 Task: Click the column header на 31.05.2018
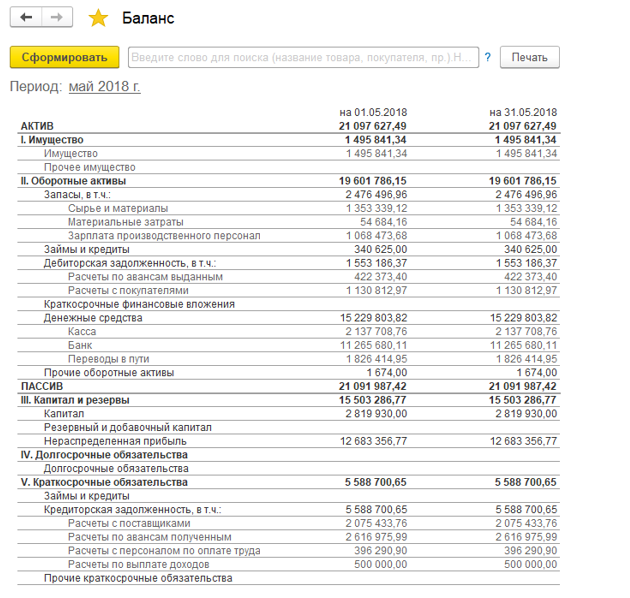pyautogui.click(x=523, y=112)
